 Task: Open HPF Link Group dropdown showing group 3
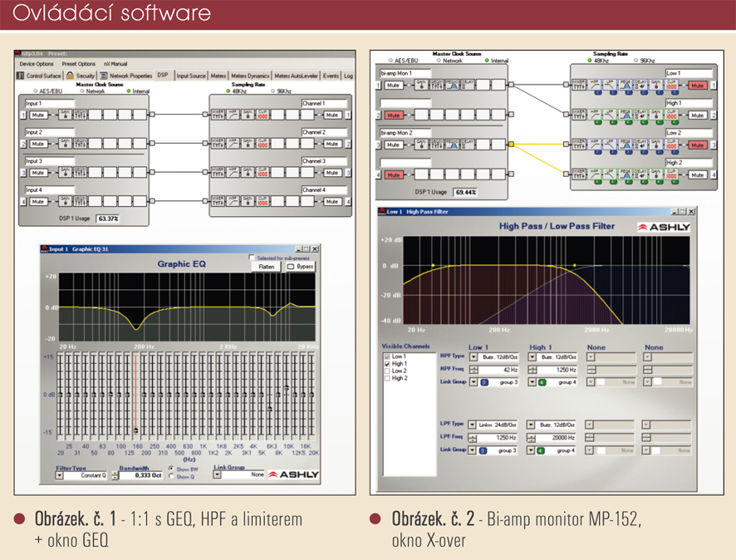pyautogui.click(x=473, y=382)
